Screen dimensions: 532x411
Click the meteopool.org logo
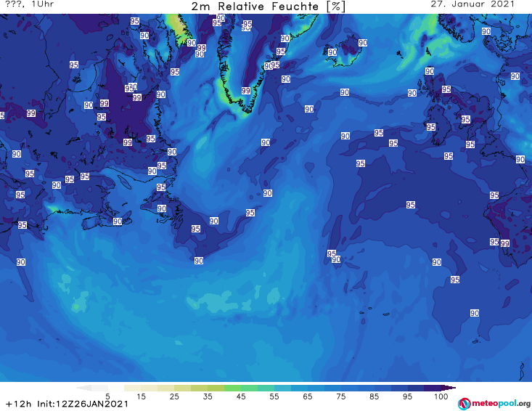(x=494, y=404)
